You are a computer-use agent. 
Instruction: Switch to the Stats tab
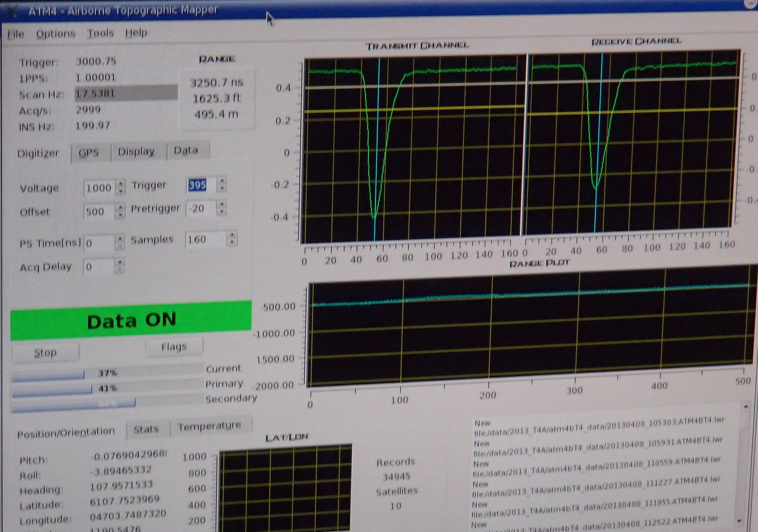click(x=146, y=429)
